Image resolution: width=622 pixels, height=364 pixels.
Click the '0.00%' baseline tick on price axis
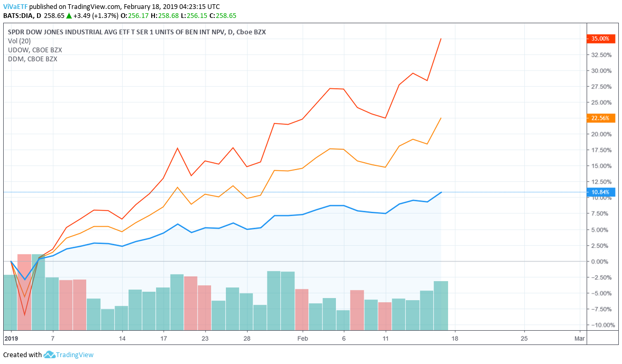600,262
